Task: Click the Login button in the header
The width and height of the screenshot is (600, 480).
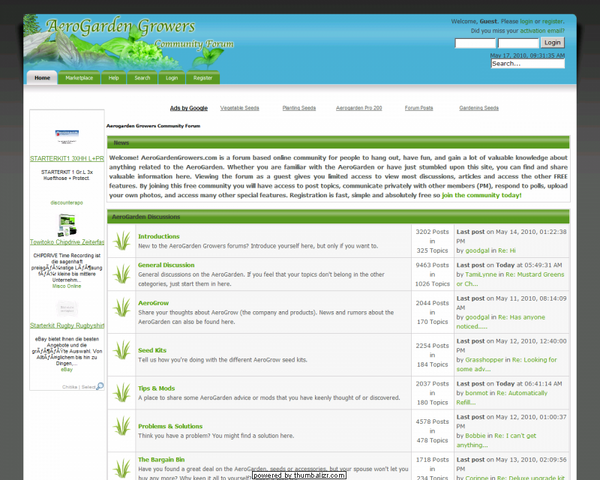Action: (x=553, y=42)
